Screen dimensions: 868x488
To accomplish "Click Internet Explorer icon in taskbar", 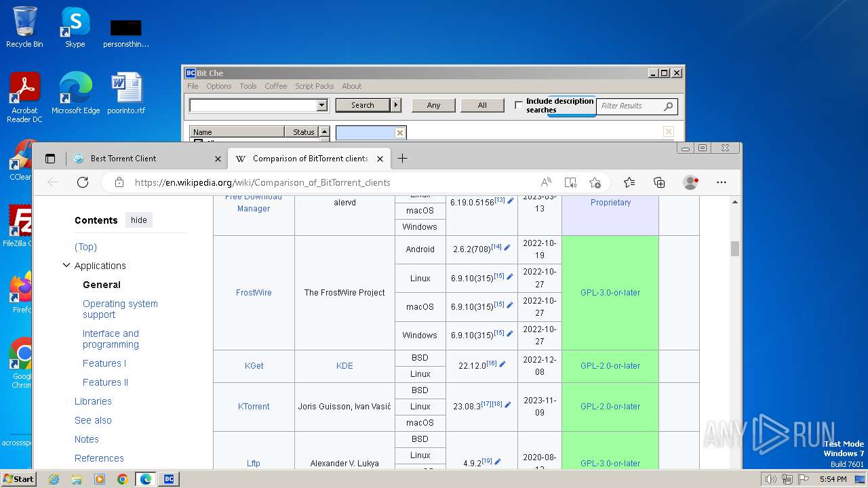I will [x=54, y=479].
